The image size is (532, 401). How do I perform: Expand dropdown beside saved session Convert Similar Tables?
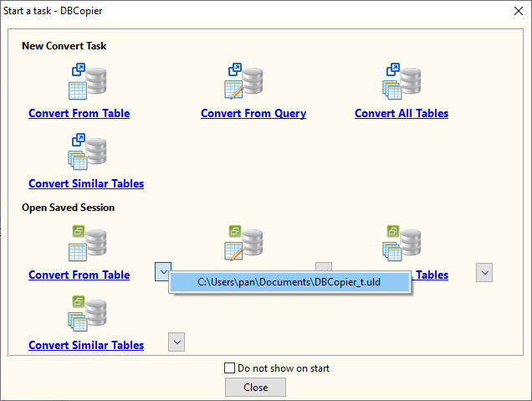[x=176, y=342]
